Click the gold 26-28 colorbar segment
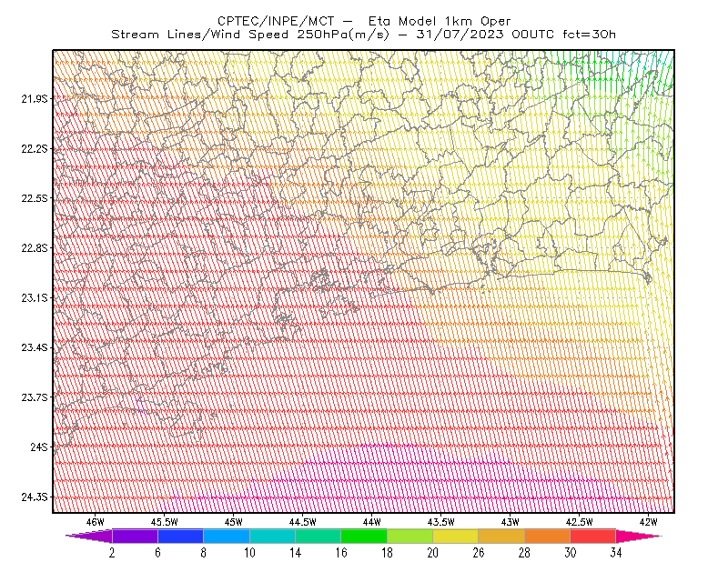 click(x=501, y=536)
